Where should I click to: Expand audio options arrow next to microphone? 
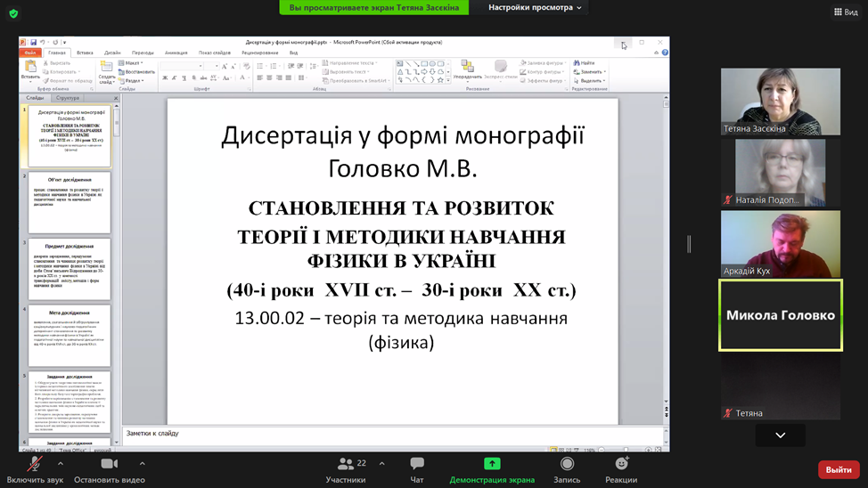click(x=61, y=463)
